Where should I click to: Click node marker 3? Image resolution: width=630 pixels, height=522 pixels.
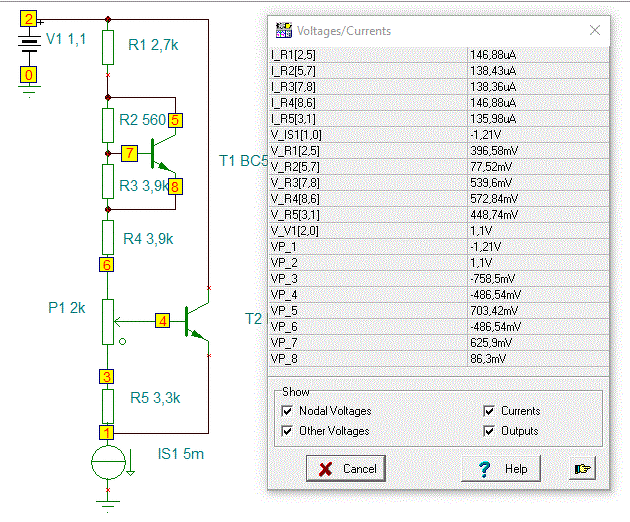pyautogui.click(x=106, y=377)
